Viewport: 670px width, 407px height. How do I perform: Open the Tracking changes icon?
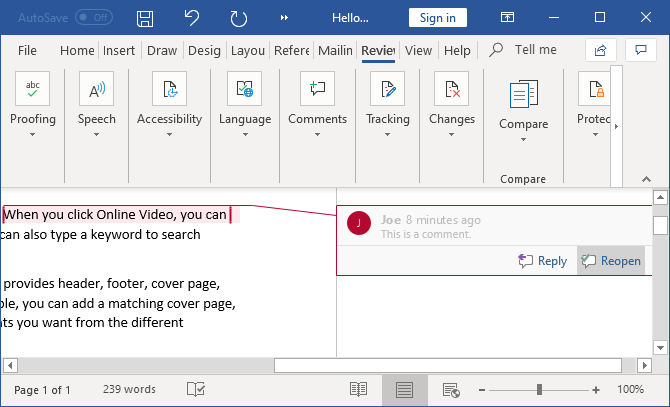point(387,89)
